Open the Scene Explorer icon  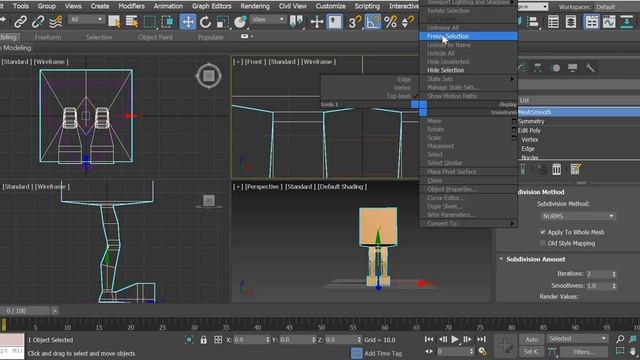(x=553, y=22)
